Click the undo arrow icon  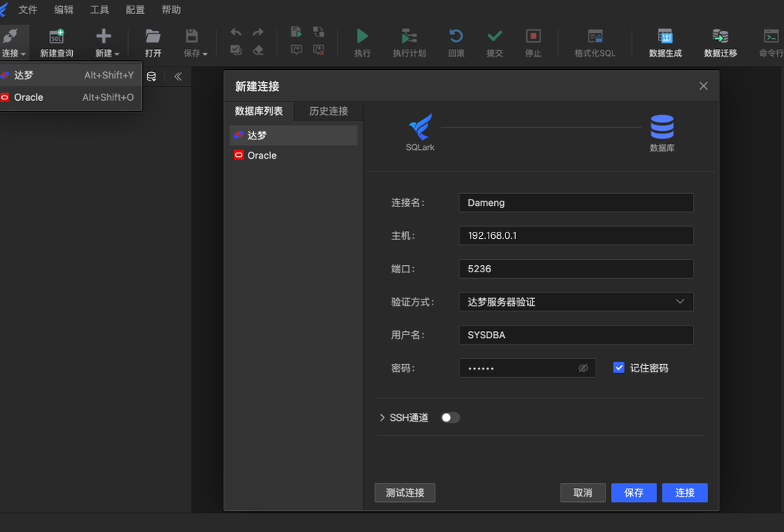236,32
